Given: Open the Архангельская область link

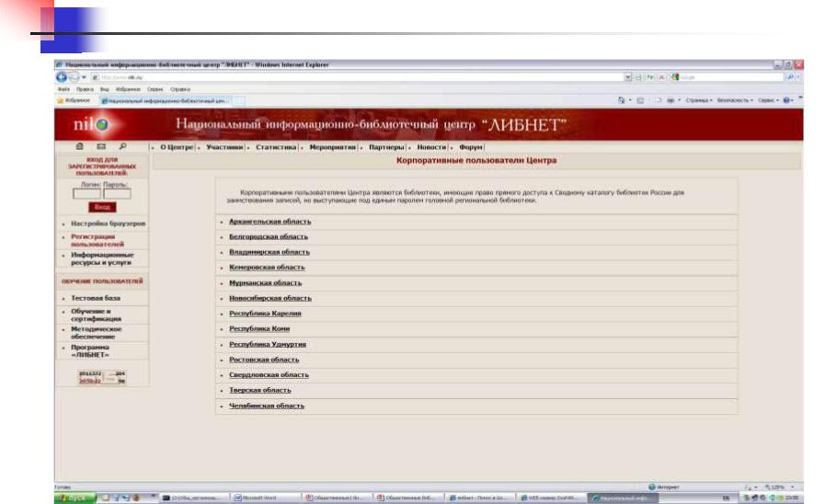Looking at the screenshot, I should click(x=269, y=222).
